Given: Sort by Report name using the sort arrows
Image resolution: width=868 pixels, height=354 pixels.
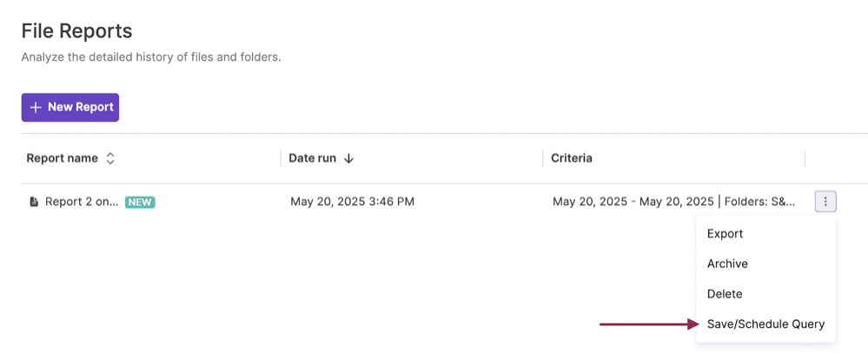Looking at the screenshot, I should 110,158.
